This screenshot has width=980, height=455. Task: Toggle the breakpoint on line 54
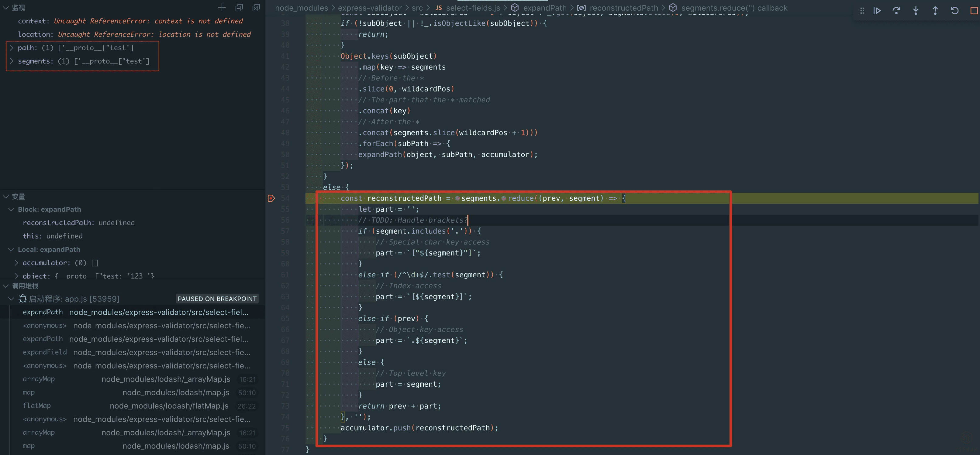271,198
